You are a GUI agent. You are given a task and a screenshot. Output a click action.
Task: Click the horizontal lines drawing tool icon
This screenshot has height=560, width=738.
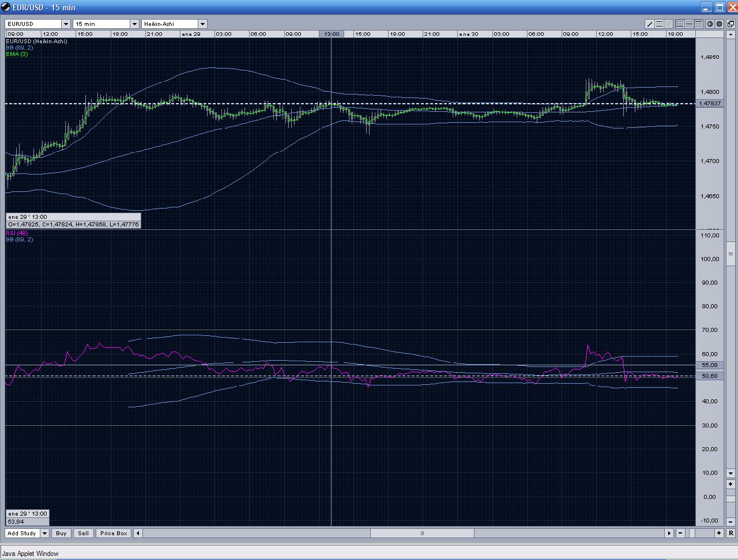659,24
